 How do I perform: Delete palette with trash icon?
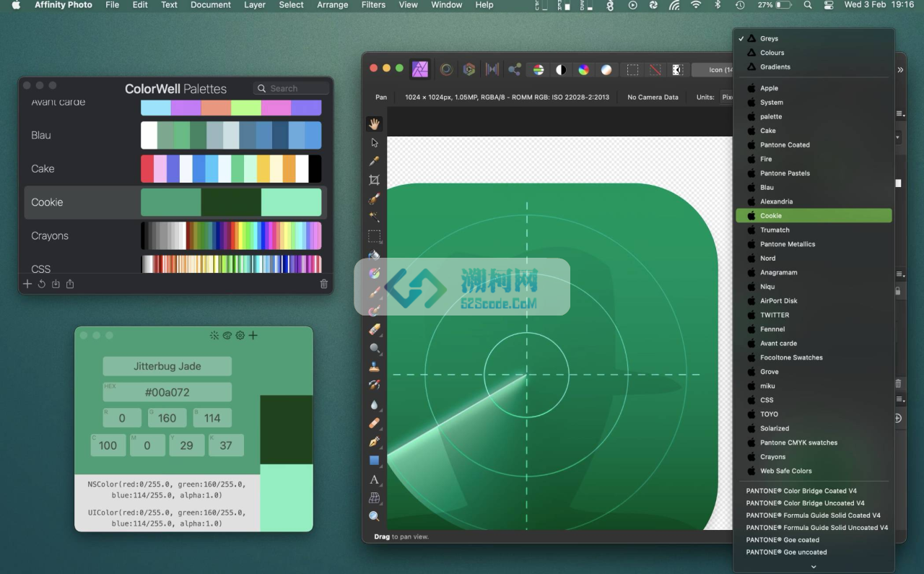pyautogui.click(x=324, y=284)
